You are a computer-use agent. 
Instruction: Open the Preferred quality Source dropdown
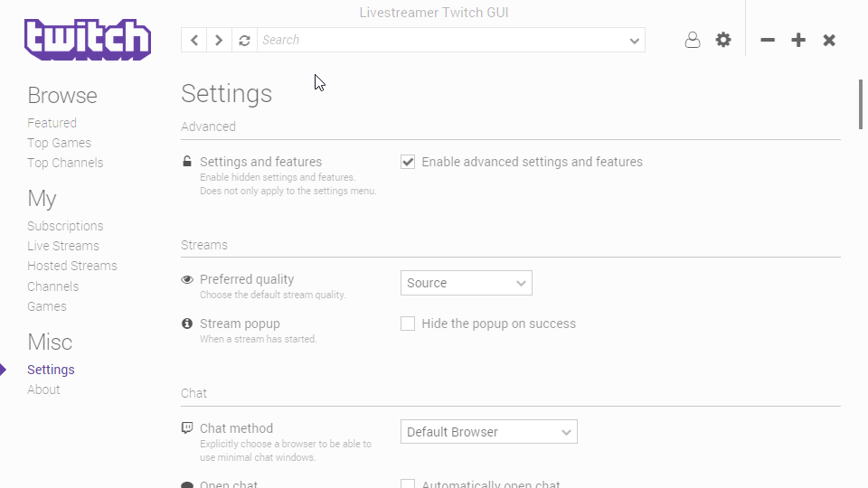(x=467, y=283)
